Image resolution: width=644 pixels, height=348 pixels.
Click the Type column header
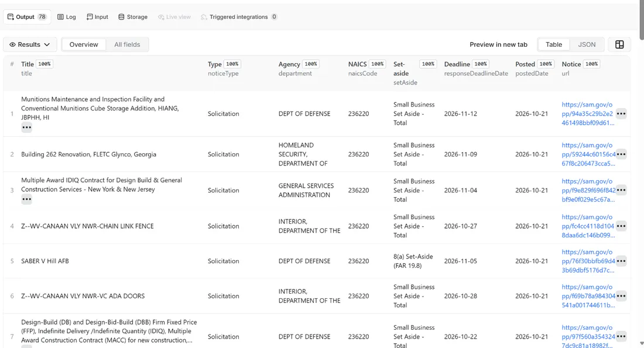[x=214, y=64]
